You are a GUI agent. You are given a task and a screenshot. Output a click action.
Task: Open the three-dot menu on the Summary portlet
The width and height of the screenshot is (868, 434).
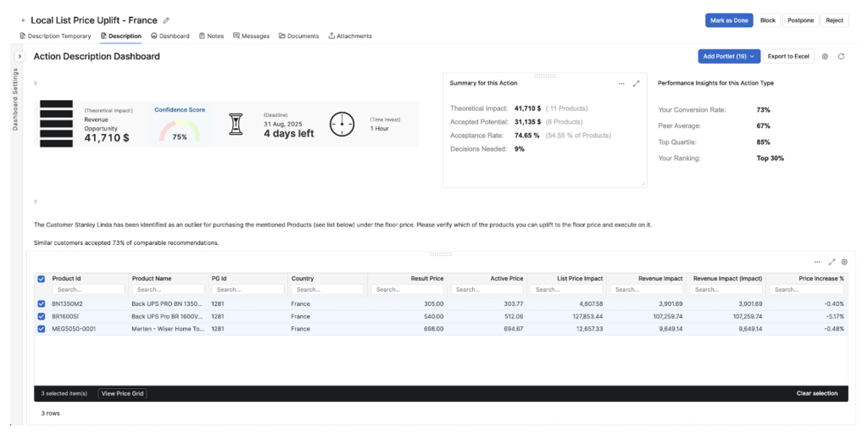(x=621, y=83)
